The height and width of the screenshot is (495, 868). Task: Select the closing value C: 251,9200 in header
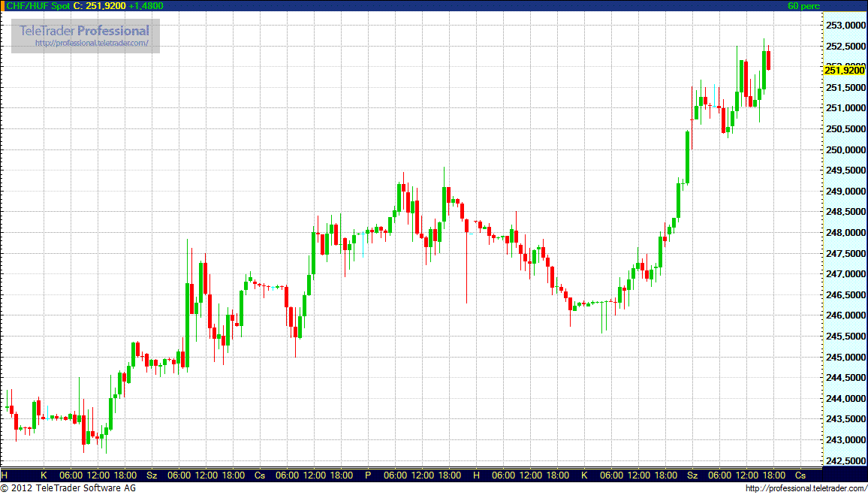[x=99, y=6]
